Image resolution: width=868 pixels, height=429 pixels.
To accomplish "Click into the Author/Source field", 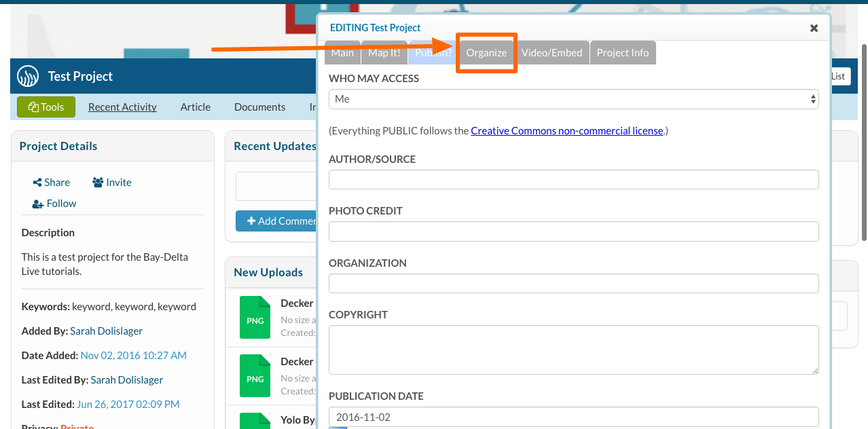I will [573, 180].
